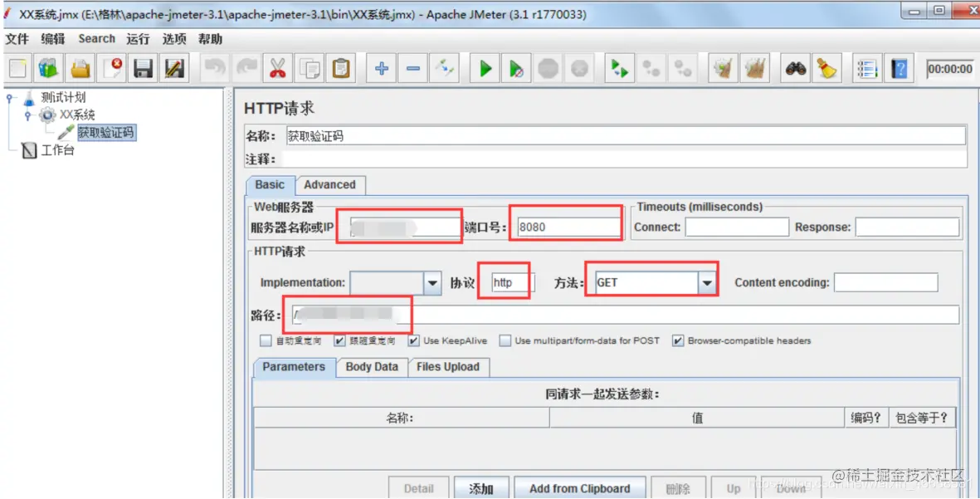Image resolution: width=980 pixels, height=499 pixels.
Task: Toggle the Use KeepAlive checkbox
Action: click(x=413, y=340)
